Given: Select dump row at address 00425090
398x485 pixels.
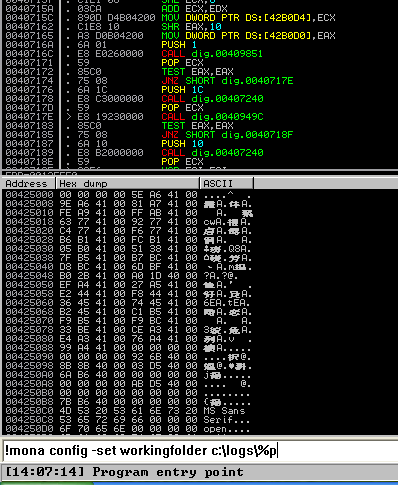Looking at the screenshot, I should pos(128,356).
